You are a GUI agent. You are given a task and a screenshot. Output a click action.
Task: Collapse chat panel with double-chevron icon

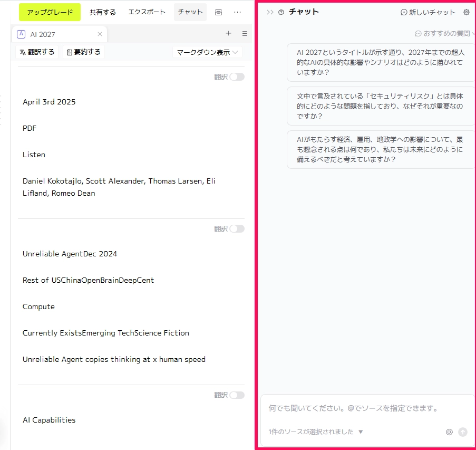270,12
